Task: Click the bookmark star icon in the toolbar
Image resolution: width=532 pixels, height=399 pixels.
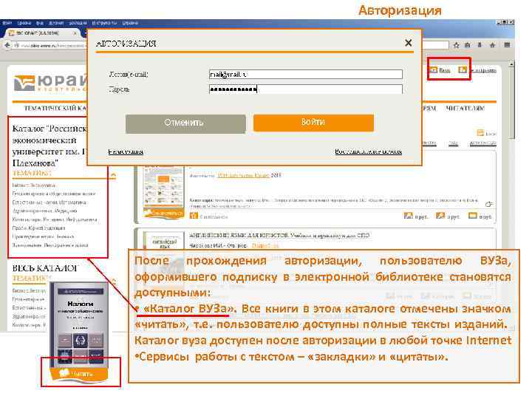Action: 457,45
